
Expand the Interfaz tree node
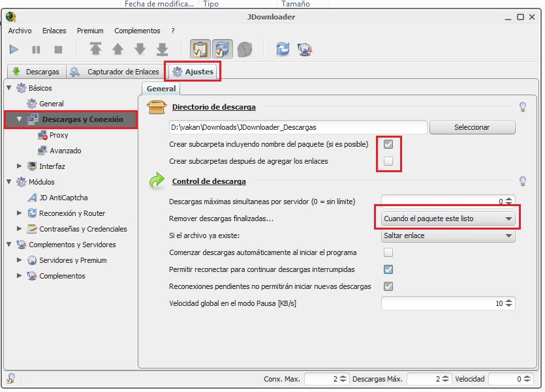[x=20, y=166]
